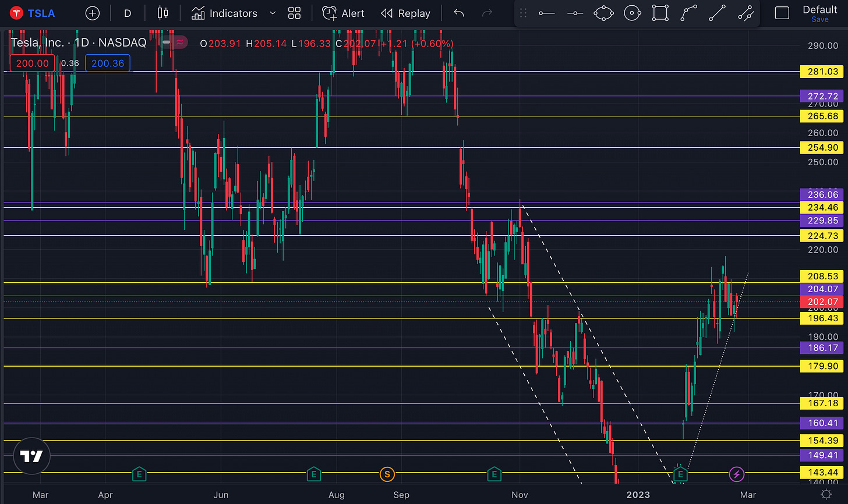Open the D timeframe interval selector

click(128, 13)
